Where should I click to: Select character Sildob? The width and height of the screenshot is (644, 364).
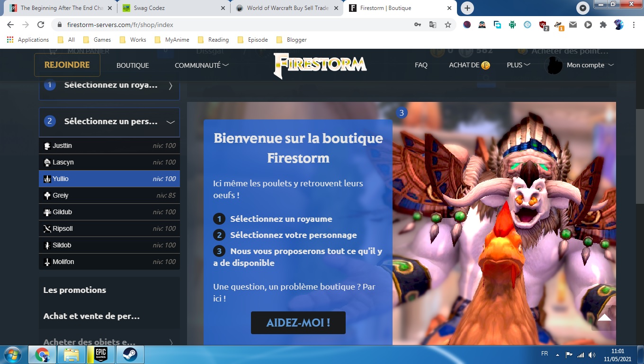[x=109, y=245]
